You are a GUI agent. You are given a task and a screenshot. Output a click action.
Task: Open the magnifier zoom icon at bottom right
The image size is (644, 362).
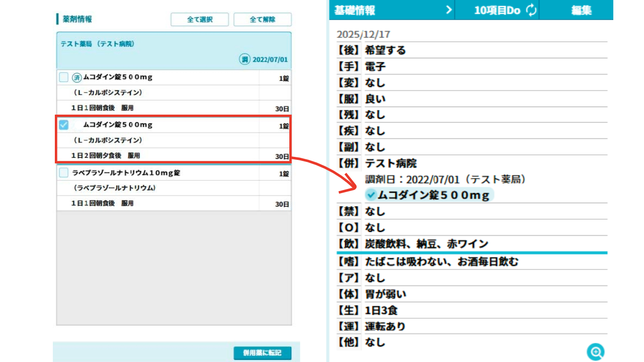595,352
